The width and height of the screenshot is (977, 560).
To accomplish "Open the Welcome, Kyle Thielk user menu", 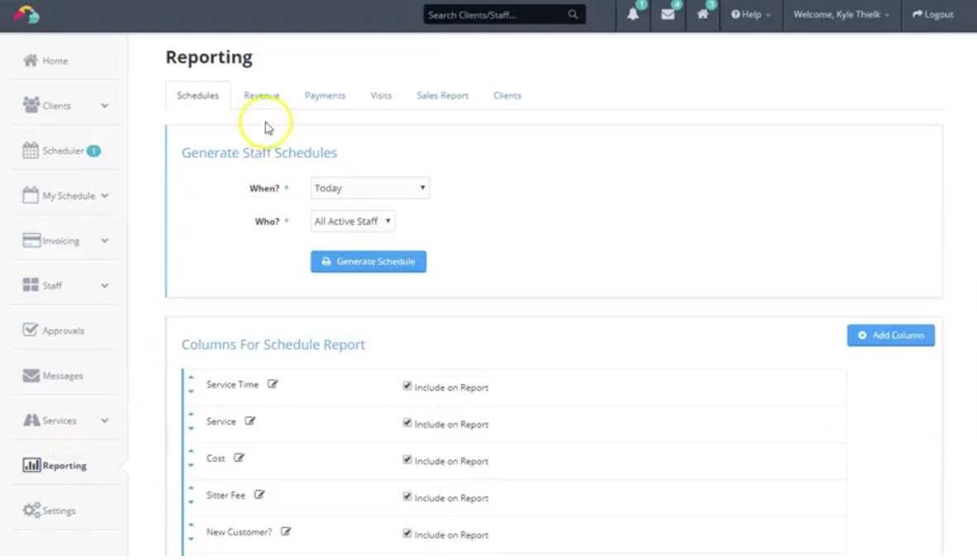I will 841,14.
